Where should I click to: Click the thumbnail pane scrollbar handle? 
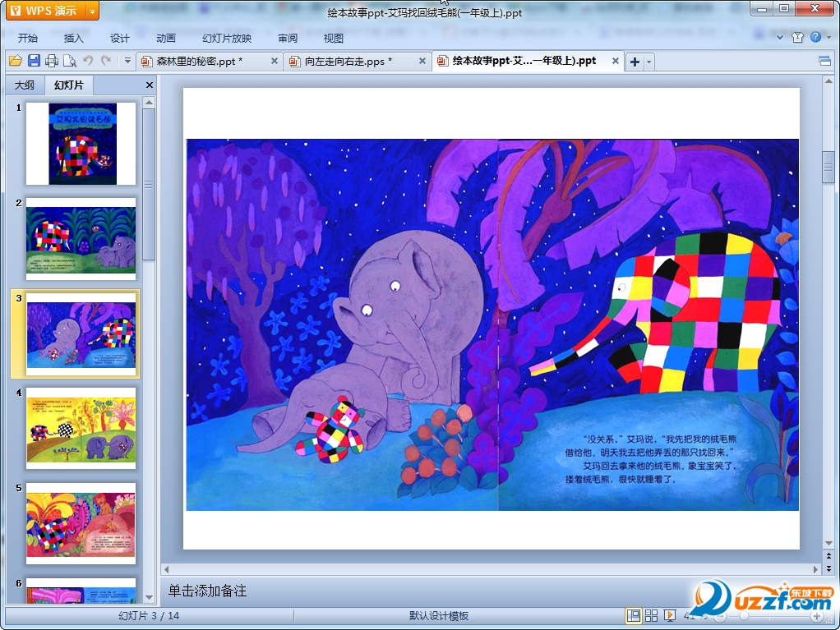(x=149, y=184)
